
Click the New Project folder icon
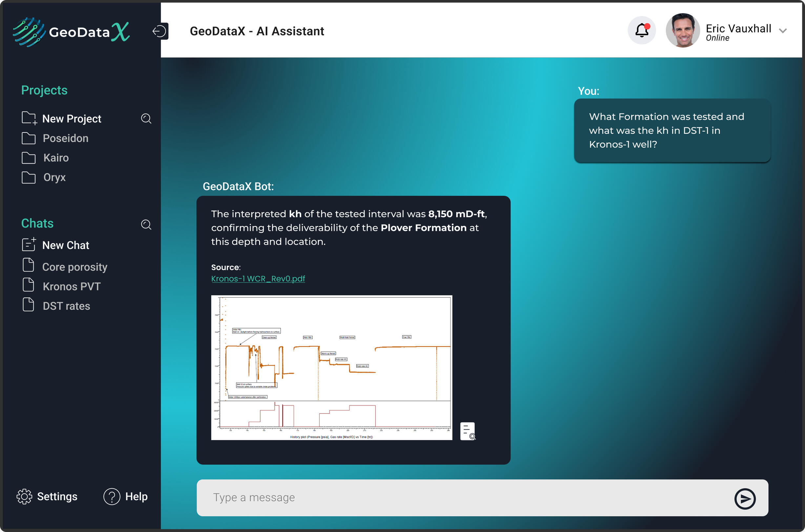pyautogui.click(x=29, y=118)
